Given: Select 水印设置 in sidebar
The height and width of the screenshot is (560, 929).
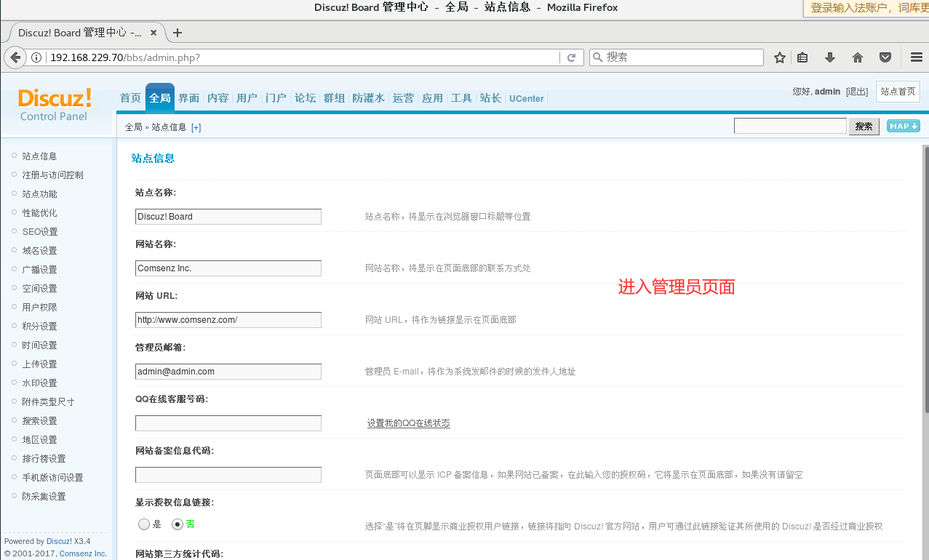Looking at the screenshot, I should (x=39, y=383).
